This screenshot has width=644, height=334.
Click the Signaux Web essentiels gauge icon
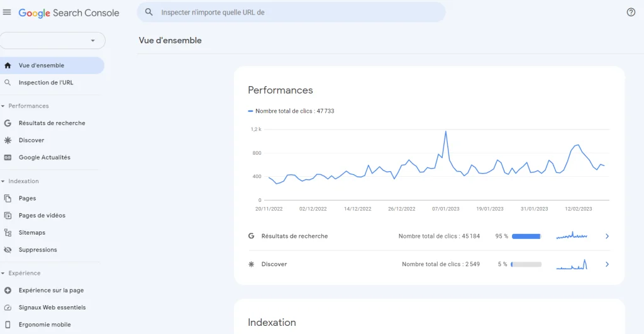pyautogui.click(x=8, y=308)
